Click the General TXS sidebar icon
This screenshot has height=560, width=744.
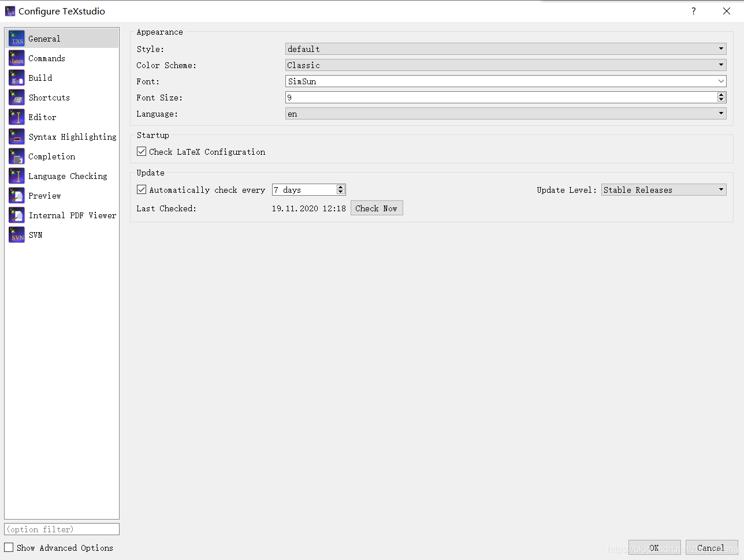17,39
